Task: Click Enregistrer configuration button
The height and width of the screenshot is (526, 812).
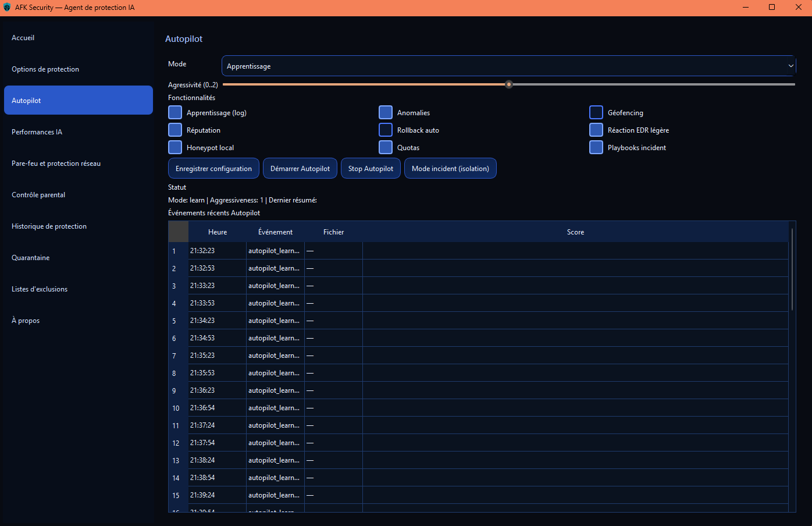Action: click(x=213, y=169)
